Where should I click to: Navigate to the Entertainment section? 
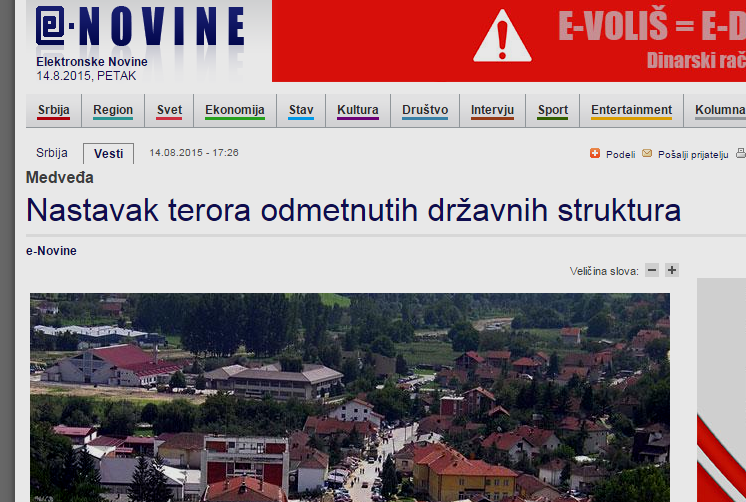631,110
